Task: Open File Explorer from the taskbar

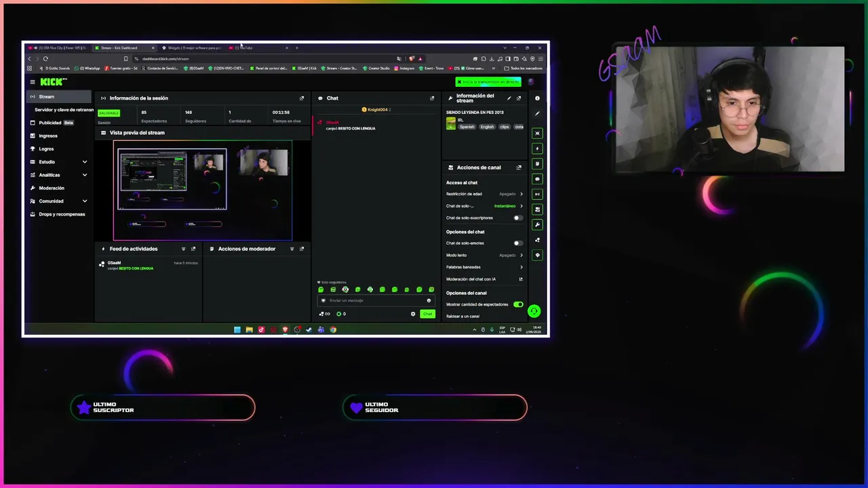Action: tap(249, 330)
